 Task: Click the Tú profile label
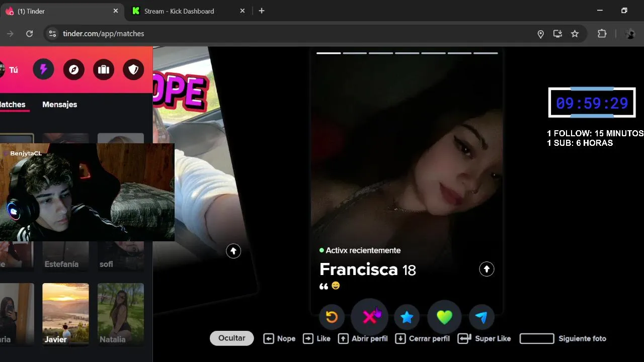[14, 70]
